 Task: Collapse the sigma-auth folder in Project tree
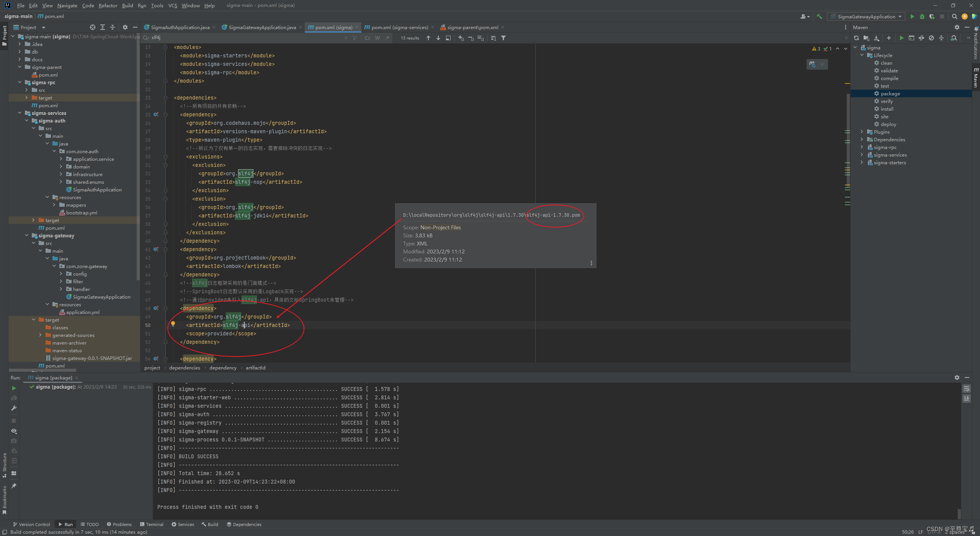tap(27, 121)
